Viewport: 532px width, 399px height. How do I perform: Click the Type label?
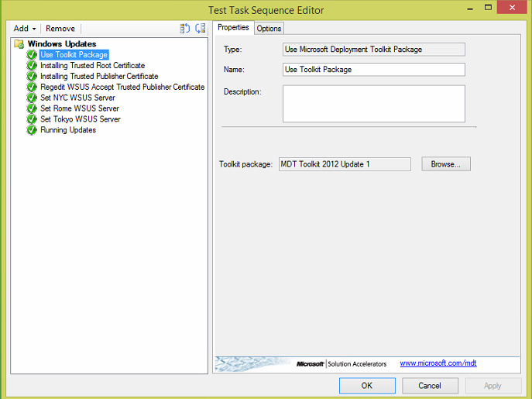[232, 50]
